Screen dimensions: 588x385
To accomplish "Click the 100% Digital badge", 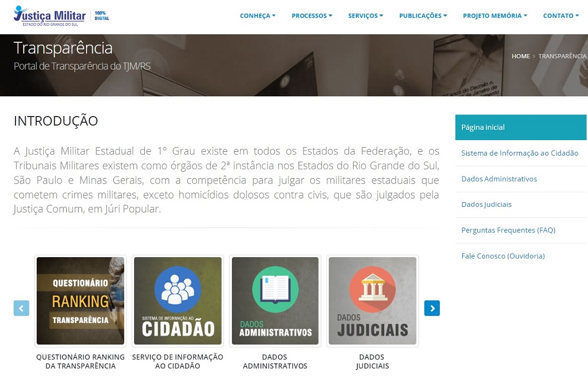I will tap(102, 16).
